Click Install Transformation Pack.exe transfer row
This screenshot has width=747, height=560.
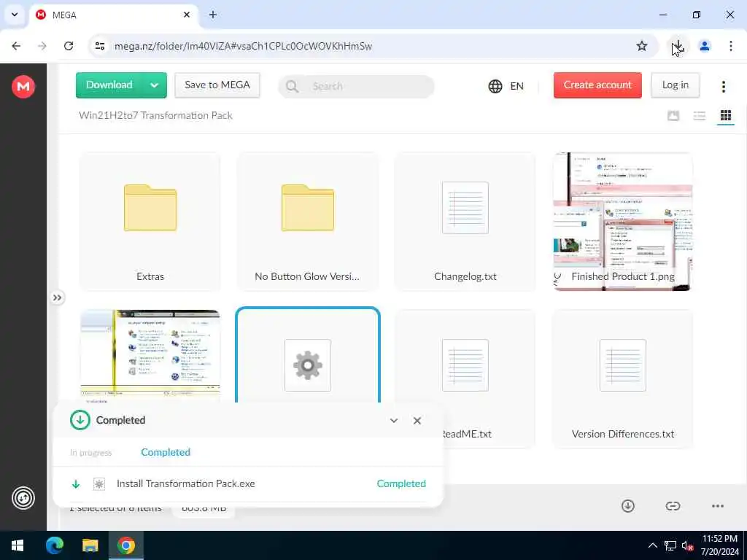248,484
